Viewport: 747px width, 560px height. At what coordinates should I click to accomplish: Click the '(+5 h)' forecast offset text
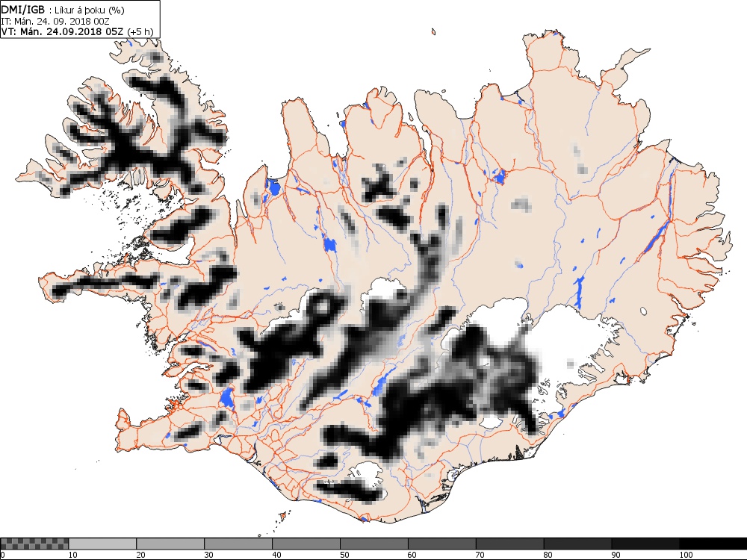pos(140,31)
